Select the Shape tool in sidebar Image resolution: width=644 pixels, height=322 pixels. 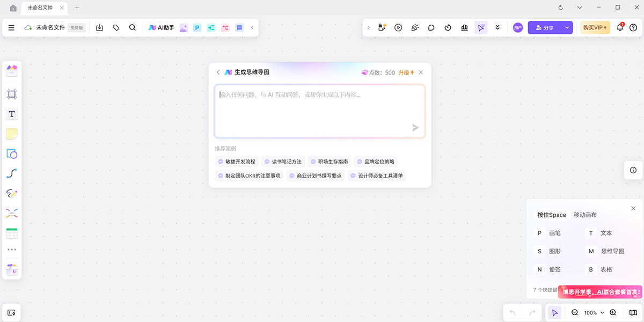coord(12,154)
